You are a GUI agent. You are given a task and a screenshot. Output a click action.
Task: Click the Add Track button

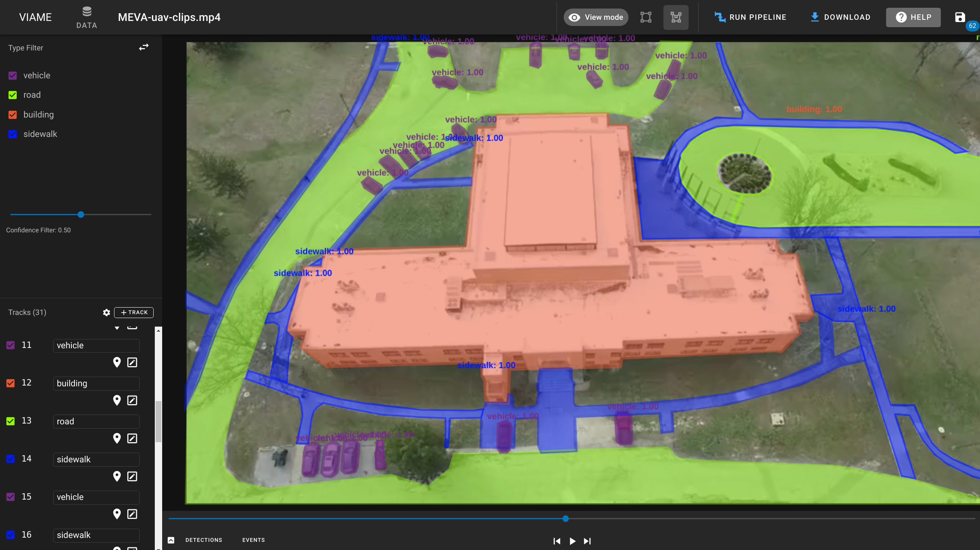click(133, 312)
